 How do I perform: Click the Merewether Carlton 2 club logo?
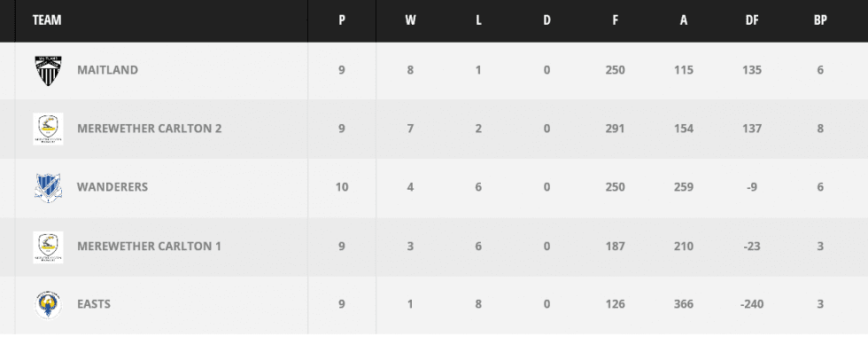click(x=48, y=129)
